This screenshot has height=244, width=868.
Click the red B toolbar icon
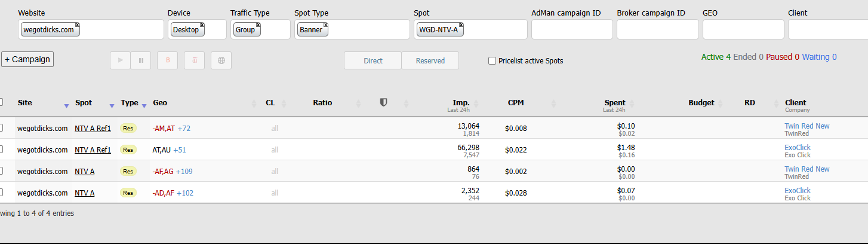(x=168, y=60)
